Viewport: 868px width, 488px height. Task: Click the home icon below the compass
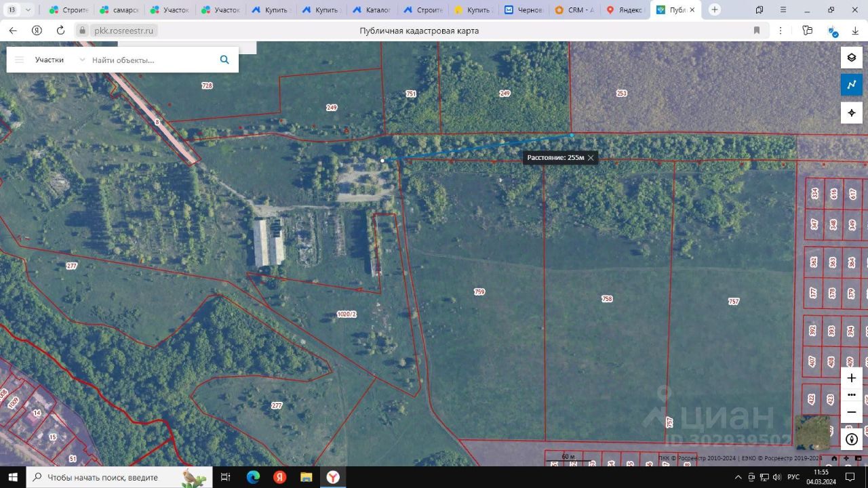tap(835, 458)
